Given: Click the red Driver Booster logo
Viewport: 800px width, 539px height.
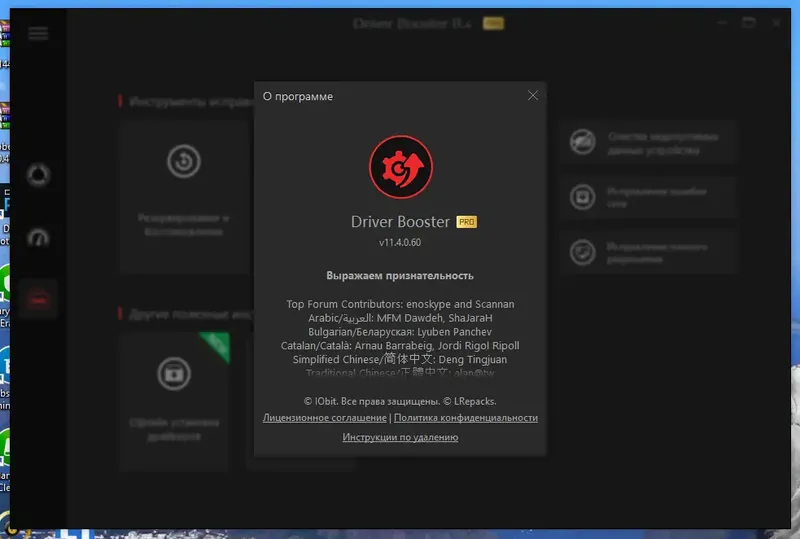Looking at the screenshot, I should pos(401,167).
